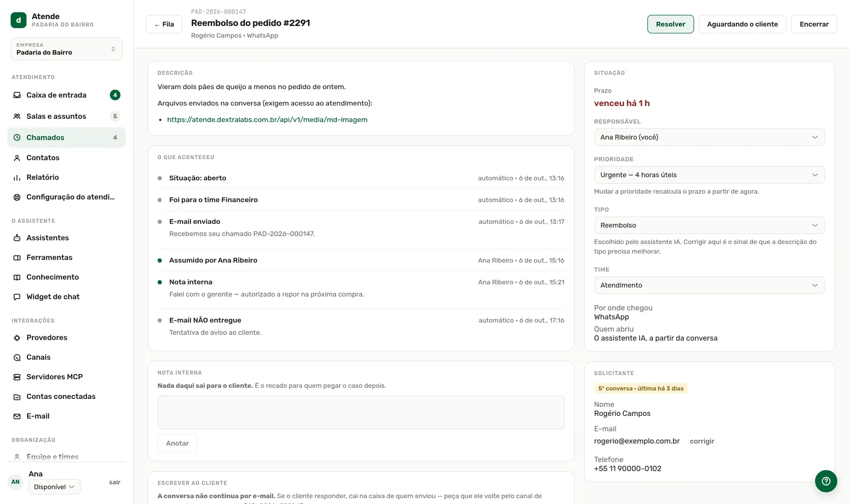This screenshot has height=504, width=849.
Task: Open Contatos person icon
Action: pyautogui.click(x=17, y=158)
